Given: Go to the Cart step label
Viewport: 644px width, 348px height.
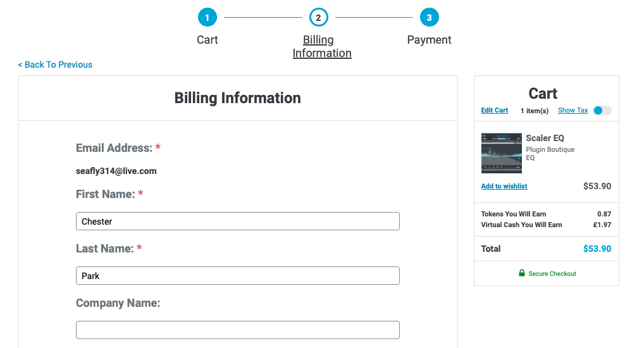Looking at the screenshot, I should point(207,40).
